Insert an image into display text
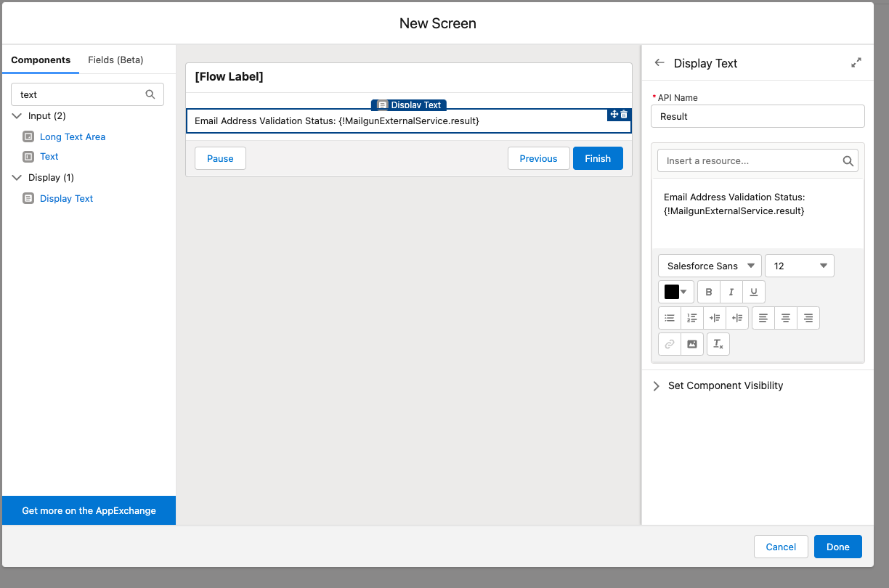This screenshot has height=588, width=889. (x=692, y=344)
